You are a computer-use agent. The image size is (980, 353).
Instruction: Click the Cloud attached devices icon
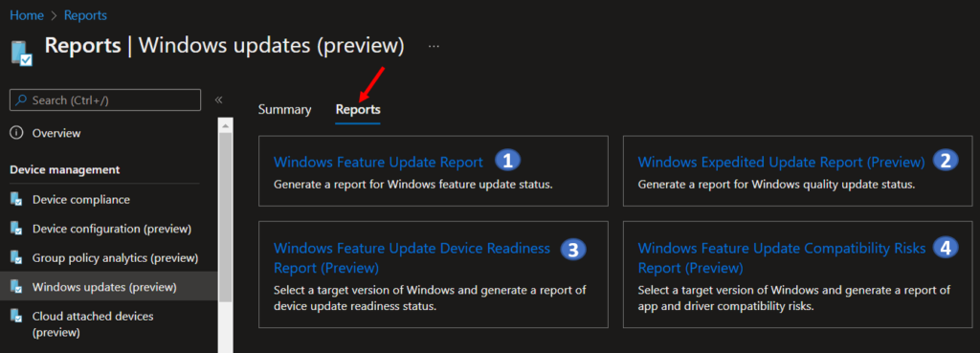(17, 317)
